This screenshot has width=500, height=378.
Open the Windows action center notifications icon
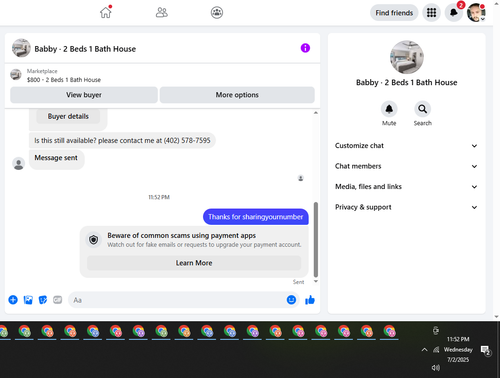click(x=485, y=350)
